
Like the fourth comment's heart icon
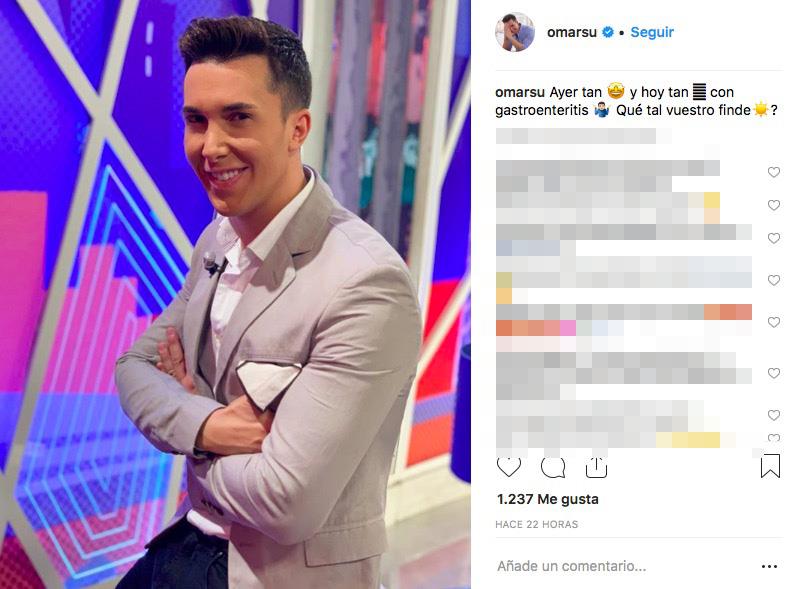pyautogui.click(x=774, y=280)
